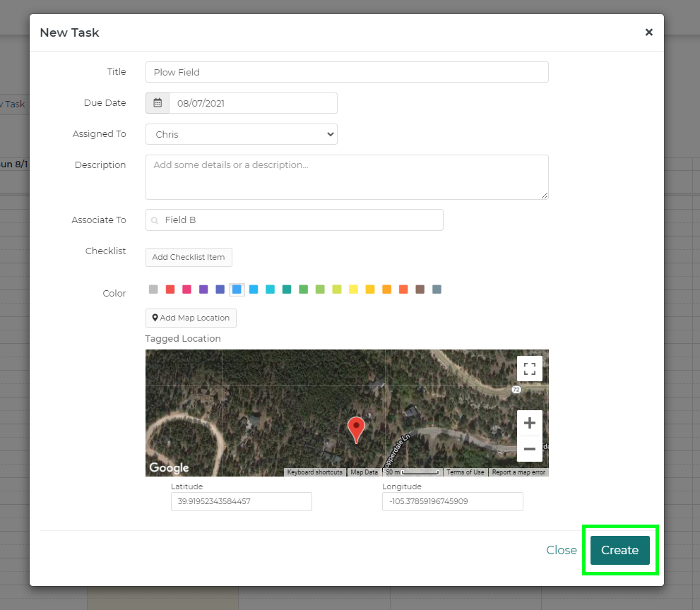Click Add Checklist Item button
This screenshot has height=610, width=700.
click(189, 257)
